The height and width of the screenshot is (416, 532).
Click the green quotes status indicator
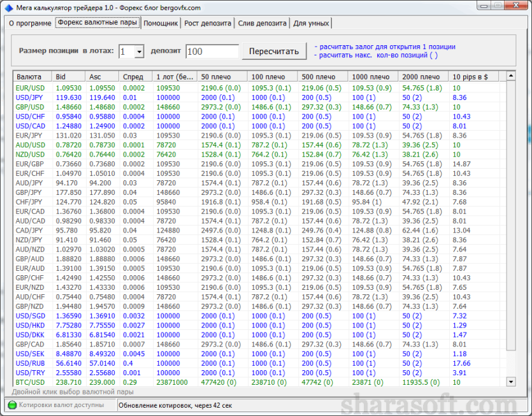[12, 405]
